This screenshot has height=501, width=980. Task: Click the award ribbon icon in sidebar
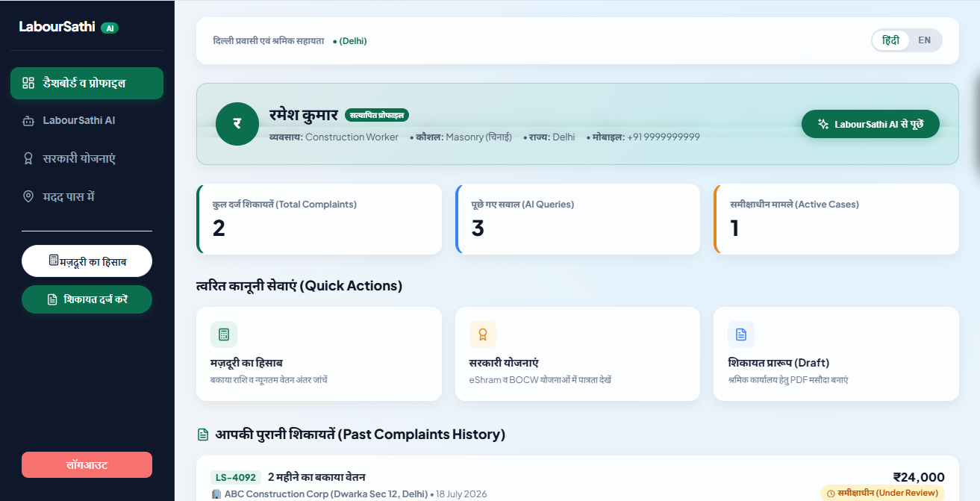(x=28, y=158)
